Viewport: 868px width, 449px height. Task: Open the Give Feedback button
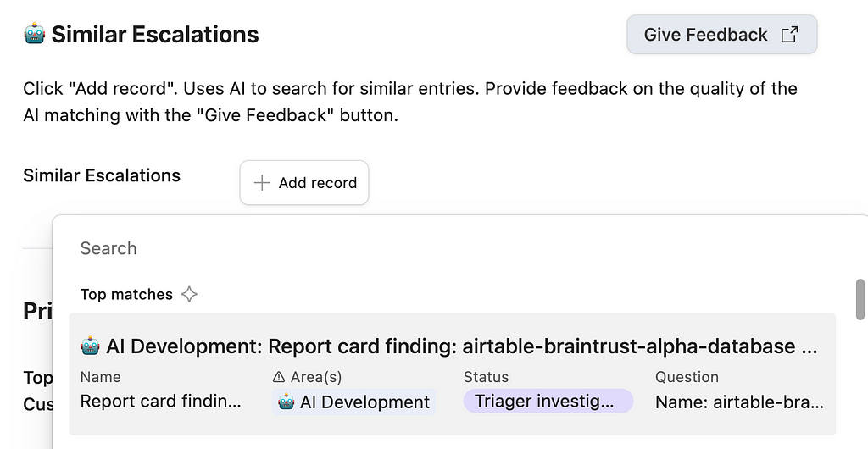point(722,34)
